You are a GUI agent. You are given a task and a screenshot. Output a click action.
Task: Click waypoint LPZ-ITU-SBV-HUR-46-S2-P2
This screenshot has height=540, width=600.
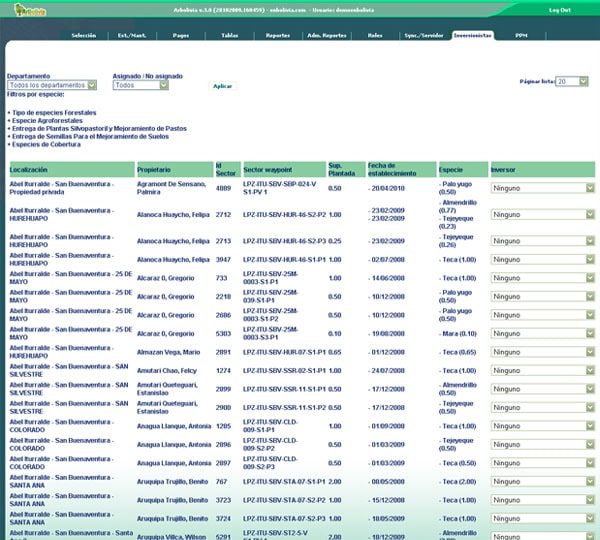[x=284, y=214]
